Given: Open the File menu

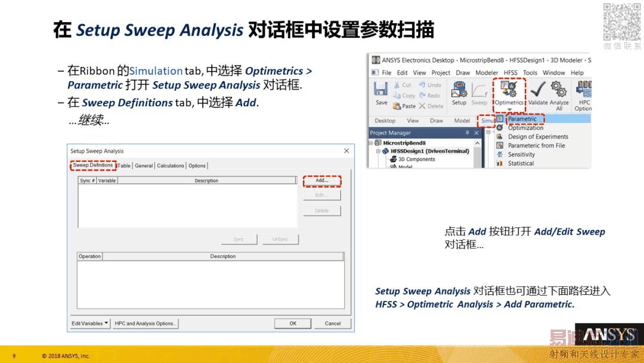Looking at the screenshot, I should pos(386,73).
